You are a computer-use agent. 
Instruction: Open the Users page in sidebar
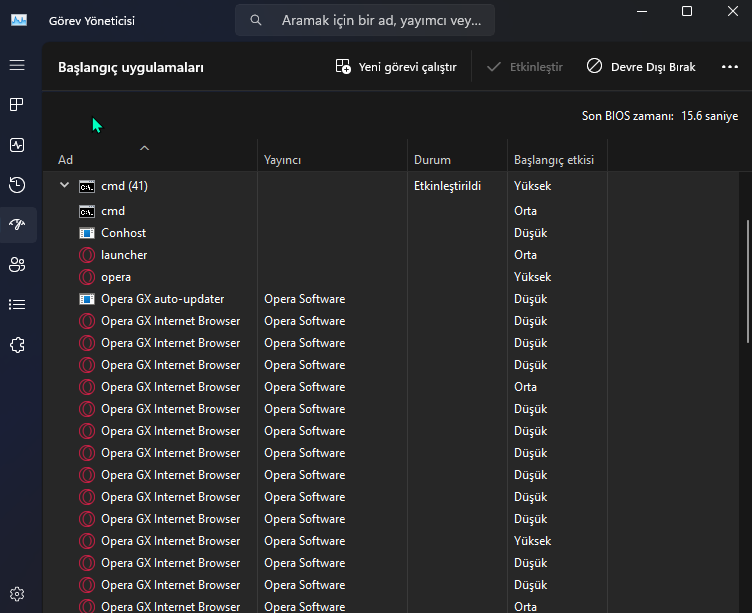[x=17, y=264]
